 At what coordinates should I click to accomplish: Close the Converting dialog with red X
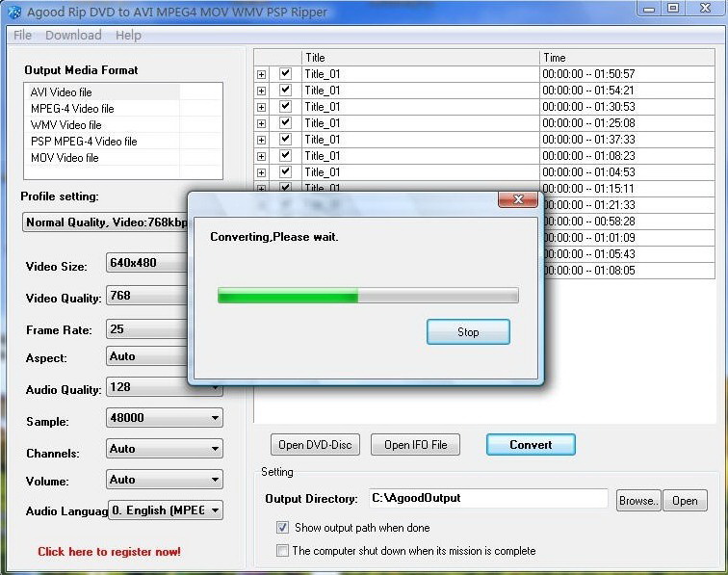518,199
